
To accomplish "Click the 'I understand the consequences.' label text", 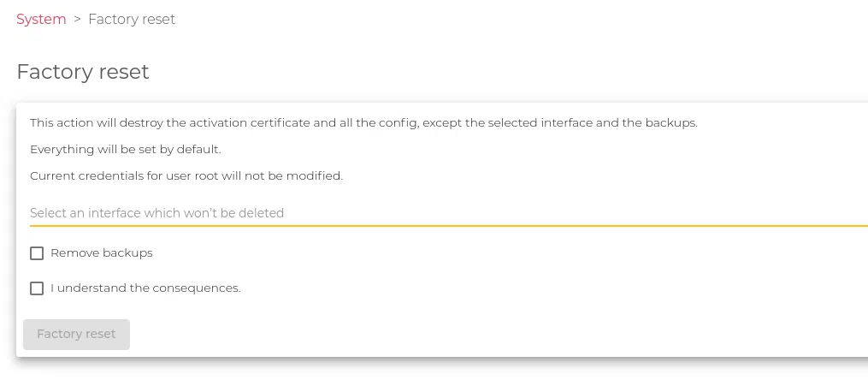I will 145,288.
